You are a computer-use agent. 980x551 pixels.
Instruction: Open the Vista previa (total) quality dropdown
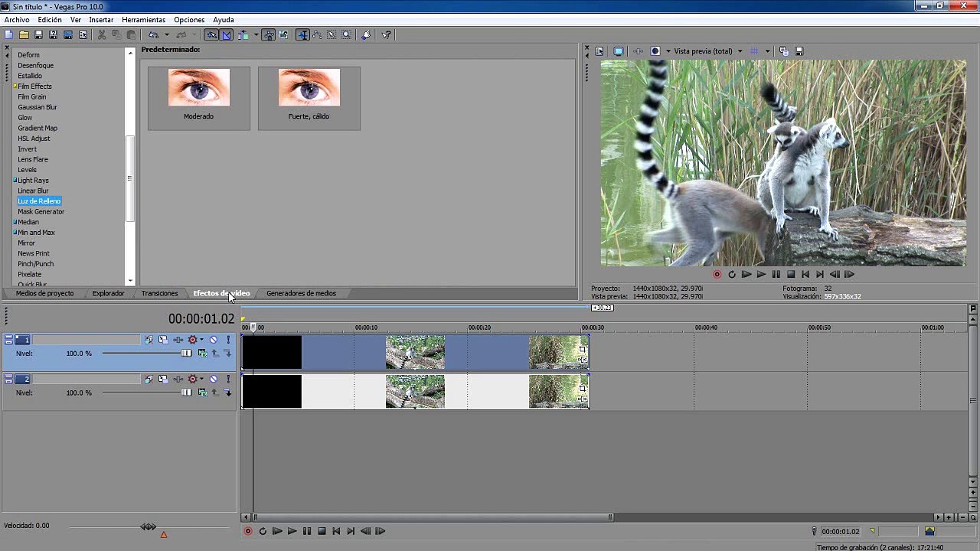(x=708, y=51)
